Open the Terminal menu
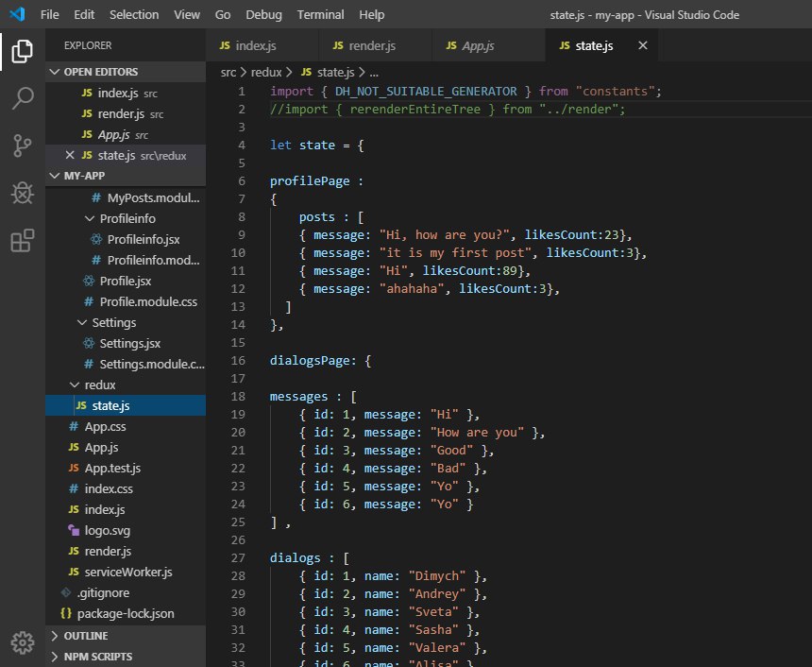This screenshot has height=667, width=812. point(320,15)
